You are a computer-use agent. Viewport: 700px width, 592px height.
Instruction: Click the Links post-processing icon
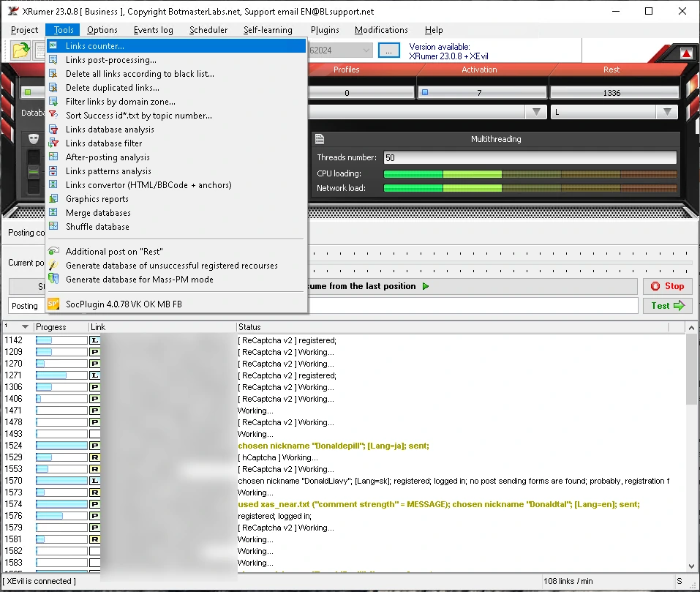coord(53,59)
